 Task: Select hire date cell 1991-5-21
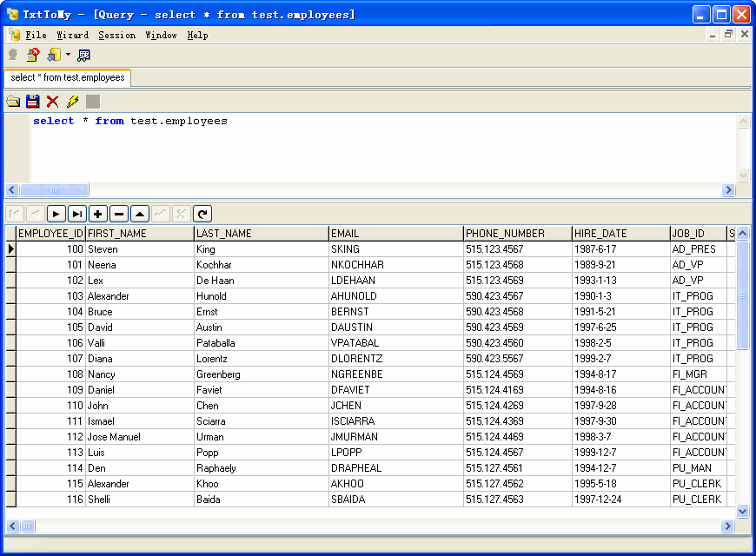coord(621,312)
